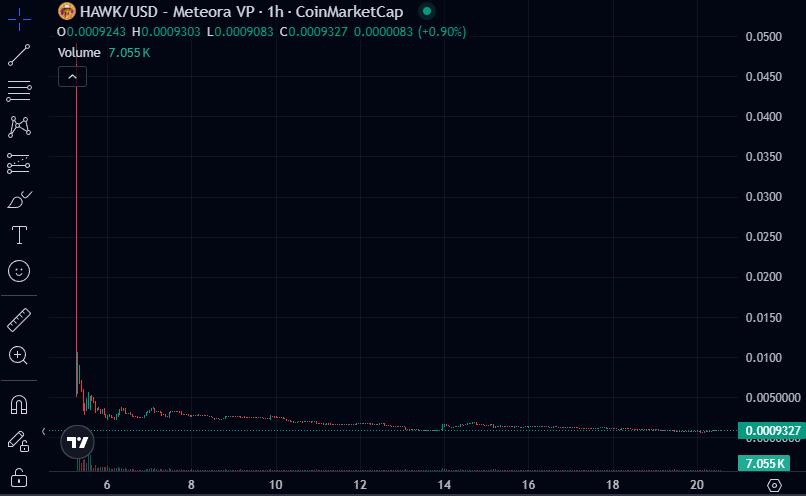Select the trend line drawing tool
The width and height of the screenshot is (806, 496).
tap(19, 55)
